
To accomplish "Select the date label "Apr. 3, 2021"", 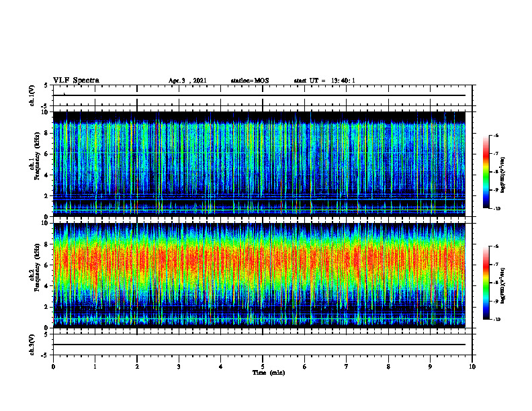I will [187, 81].
